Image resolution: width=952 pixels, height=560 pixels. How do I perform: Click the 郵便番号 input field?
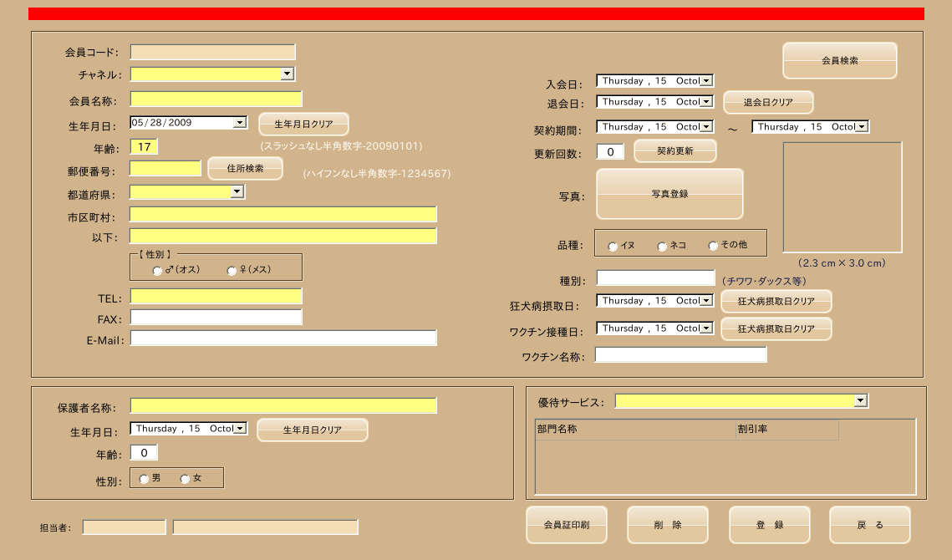click(165, 168)
